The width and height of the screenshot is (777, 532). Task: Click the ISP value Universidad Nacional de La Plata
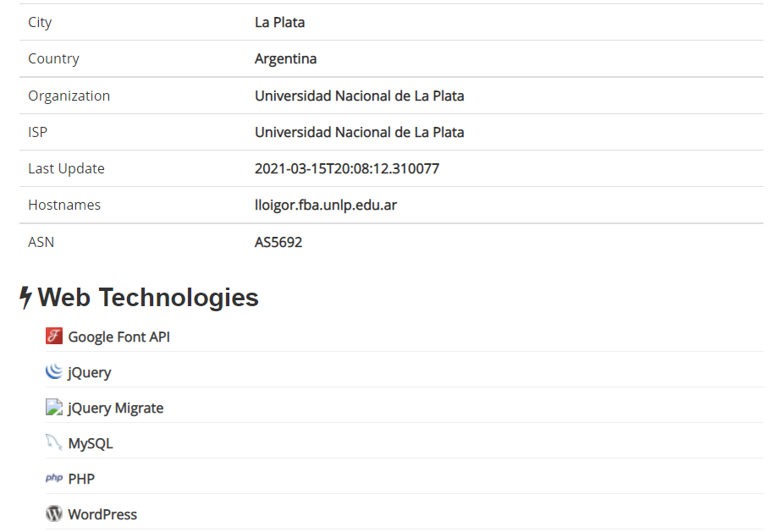tap(359, 132)
